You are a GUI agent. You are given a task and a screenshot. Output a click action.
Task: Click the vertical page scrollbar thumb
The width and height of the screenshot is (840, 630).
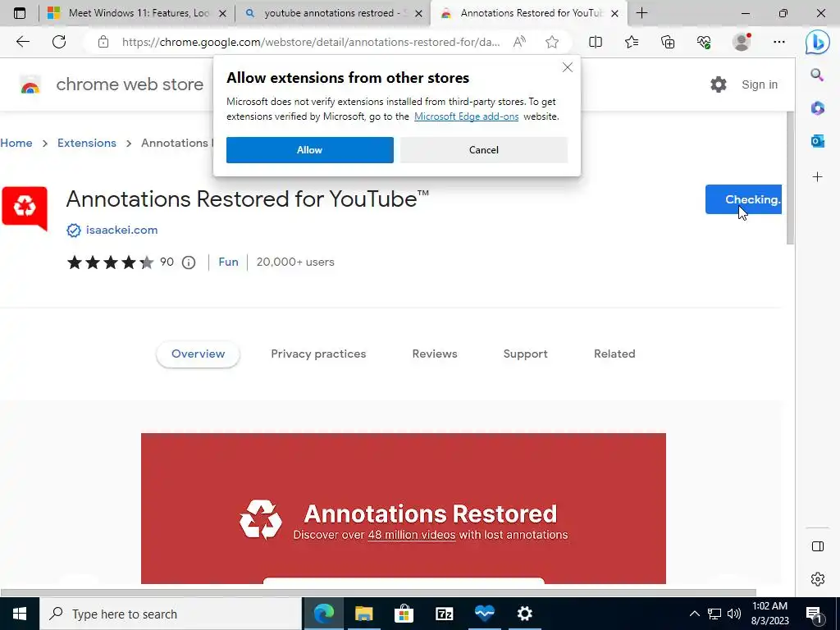pyautogui.click(x=790, y=178)
